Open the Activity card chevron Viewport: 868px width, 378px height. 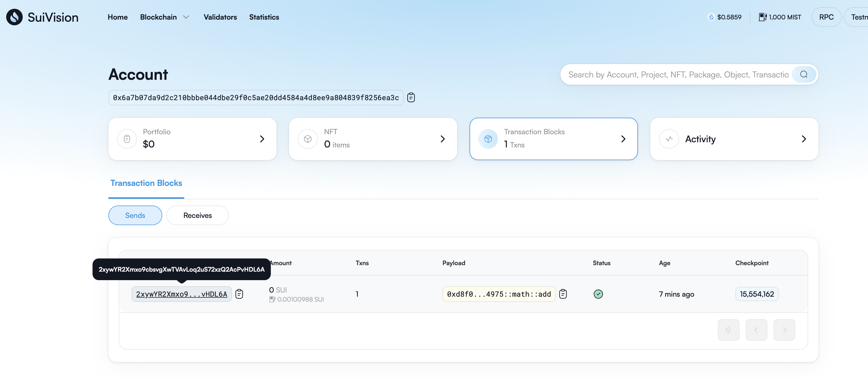804,139
